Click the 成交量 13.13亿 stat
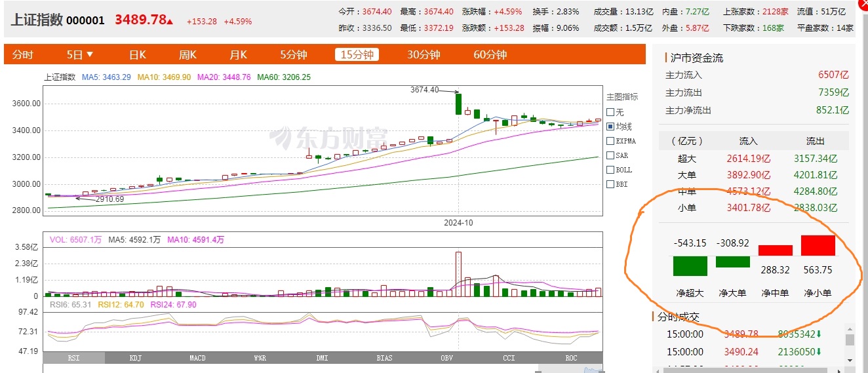The image size is (868, 373). (x=623, y=11)
